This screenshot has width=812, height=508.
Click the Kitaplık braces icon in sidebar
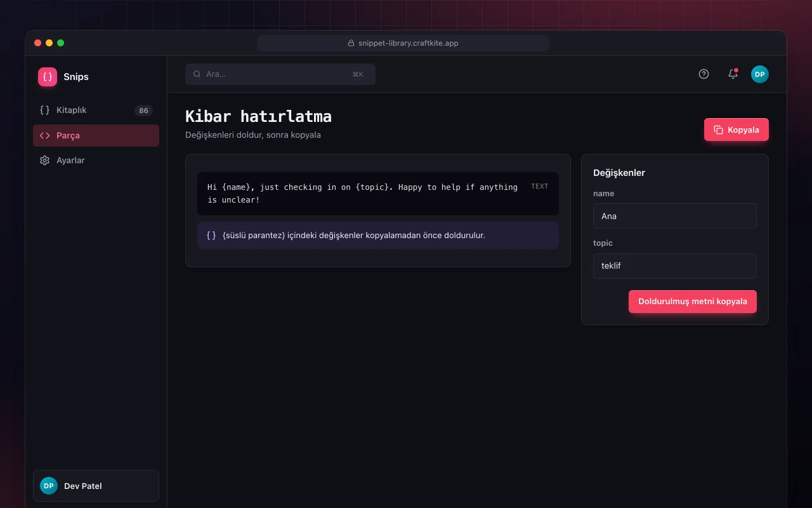(x=44, y=110)
